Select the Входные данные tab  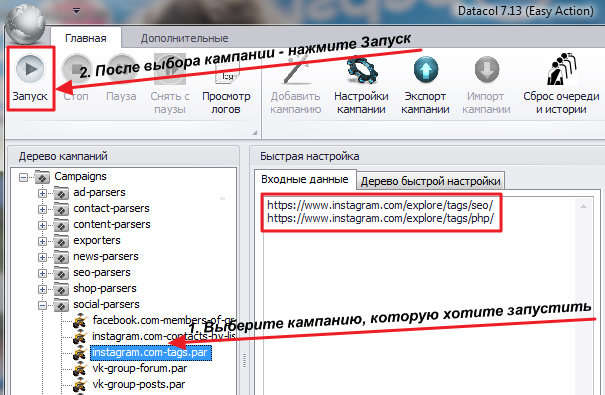(305, 179)
